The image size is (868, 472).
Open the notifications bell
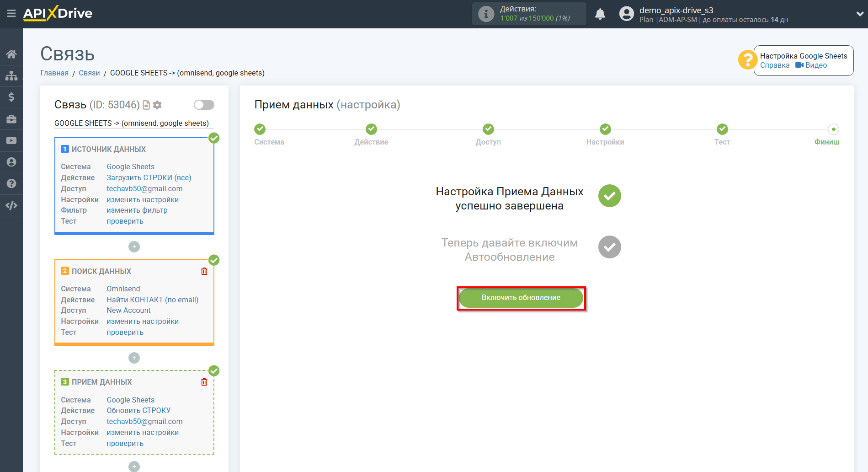600,14
